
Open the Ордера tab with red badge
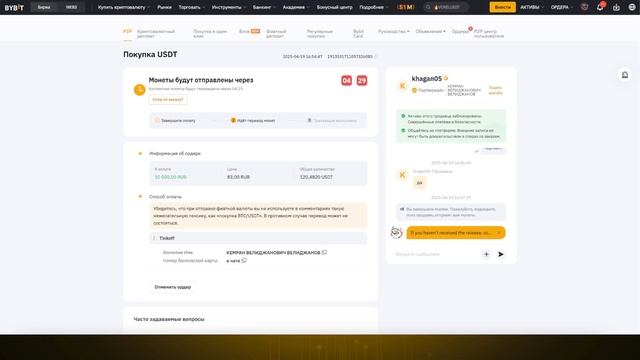461,31
